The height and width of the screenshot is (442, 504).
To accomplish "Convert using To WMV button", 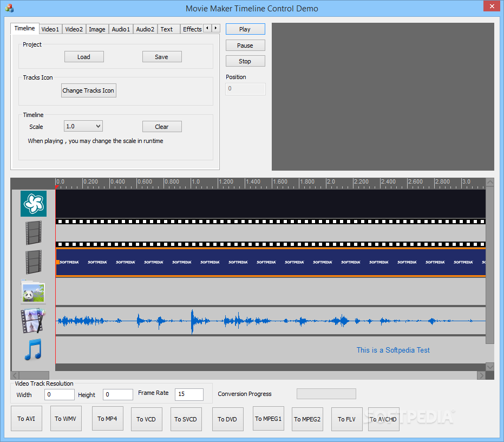I will 66,419.
